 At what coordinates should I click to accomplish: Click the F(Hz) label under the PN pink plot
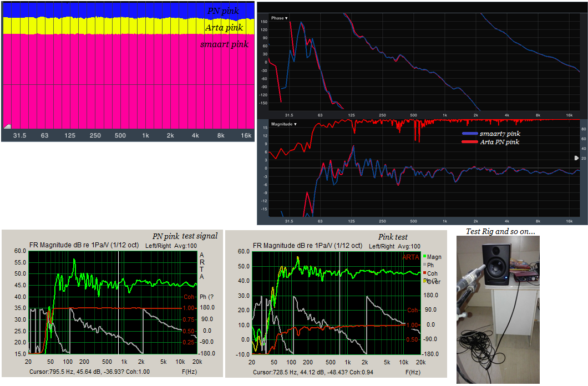189,372
